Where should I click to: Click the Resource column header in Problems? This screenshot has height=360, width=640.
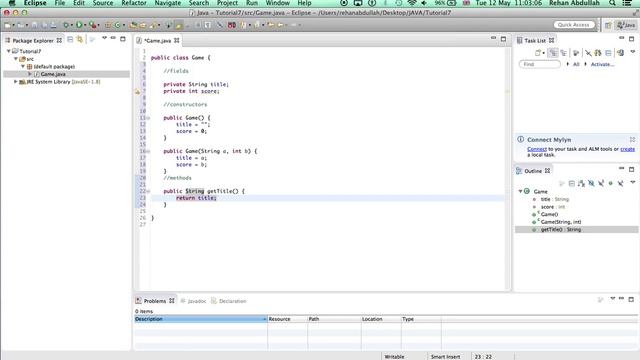click(287, 319)
